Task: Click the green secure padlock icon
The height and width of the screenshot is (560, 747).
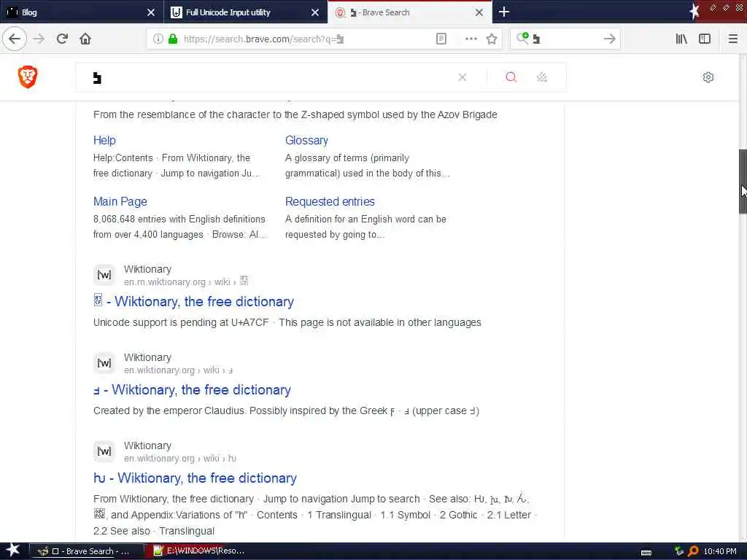Action: pyautogui.click(x=173, y=39)
